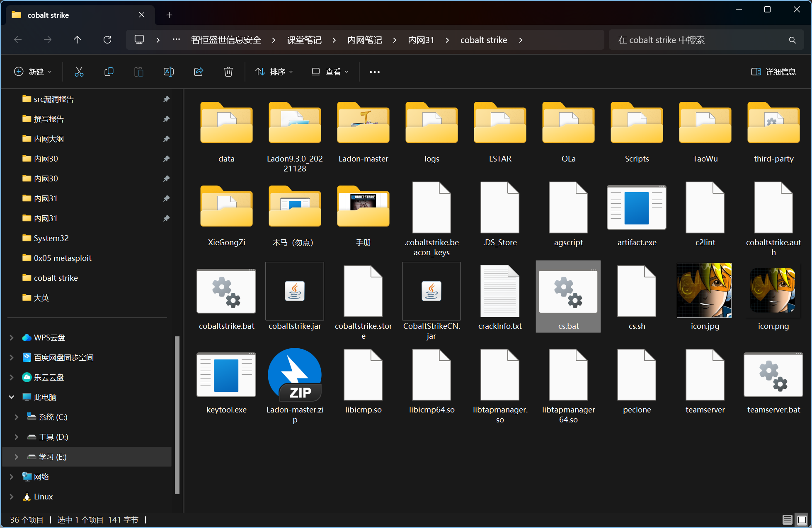Screen dimensions: 812x528
Task: Open the toolbar more options menu
Action: click(375, 72)
